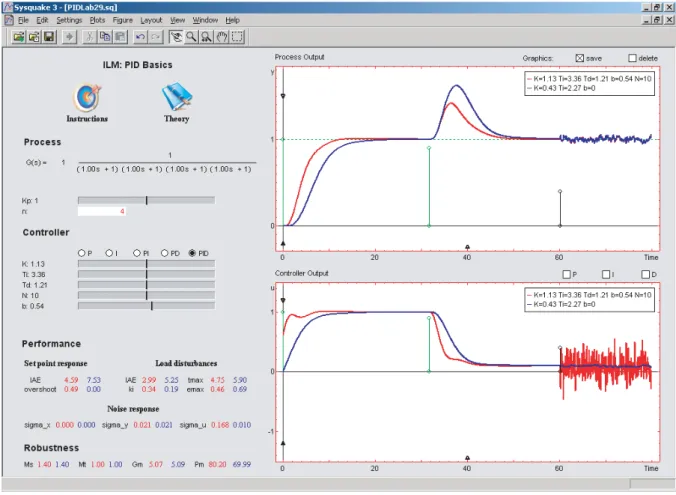
Task: Click the set point IAE value 4.59
Action: [71, 380]
